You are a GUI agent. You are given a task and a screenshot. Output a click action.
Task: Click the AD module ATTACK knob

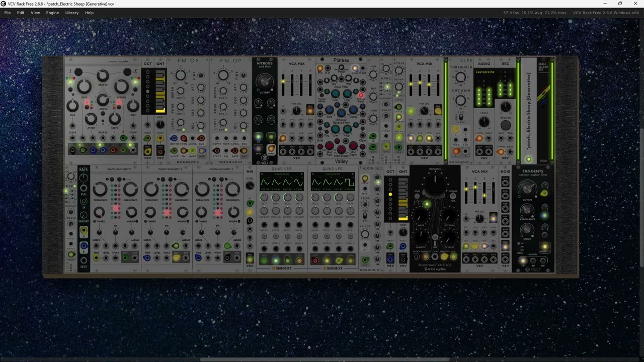(x=399, y=71)
